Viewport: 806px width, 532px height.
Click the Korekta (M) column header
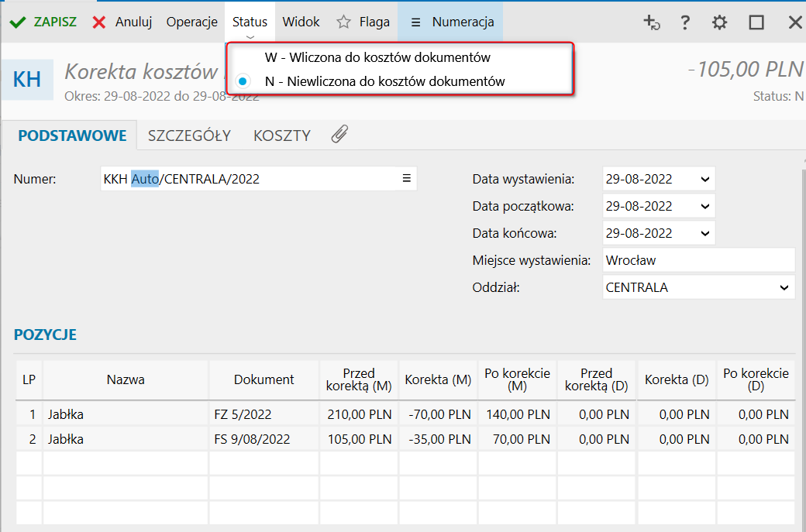[438, 379]
